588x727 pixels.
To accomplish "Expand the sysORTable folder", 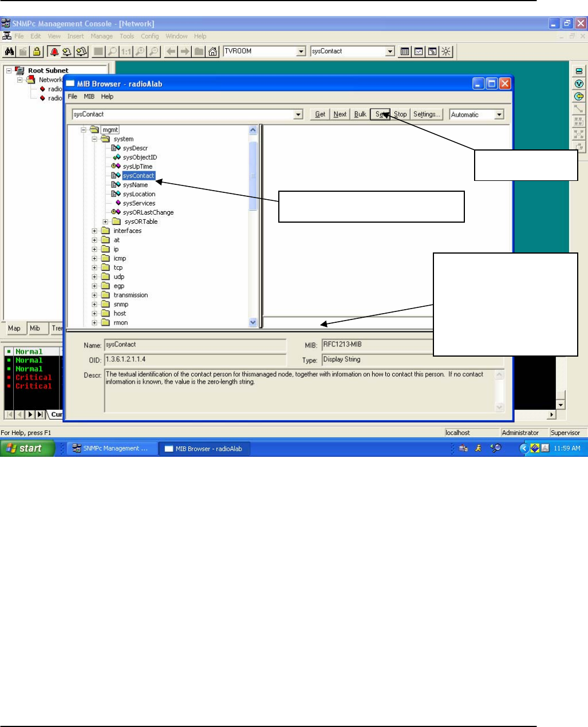I will [105, 222].
